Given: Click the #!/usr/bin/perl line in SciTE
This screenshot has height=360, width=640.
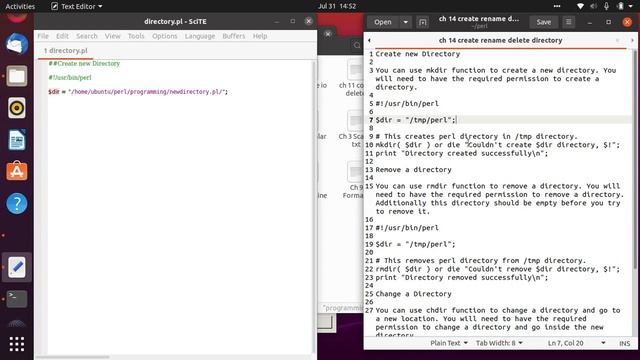Looking at the screenshot, I should tap(70, 78).
